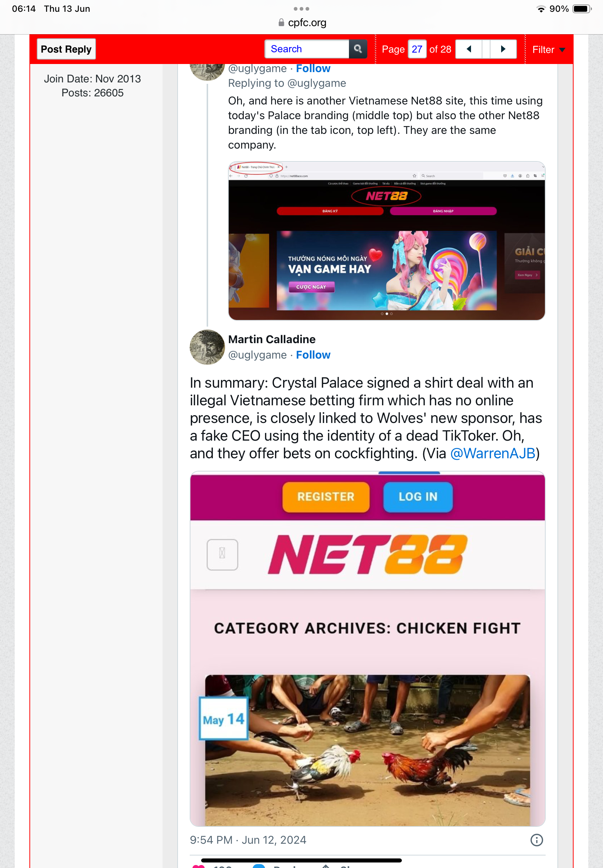Click the tweet like heart icon
Viewport: 603px width, 868px height.
coord(198,866)
